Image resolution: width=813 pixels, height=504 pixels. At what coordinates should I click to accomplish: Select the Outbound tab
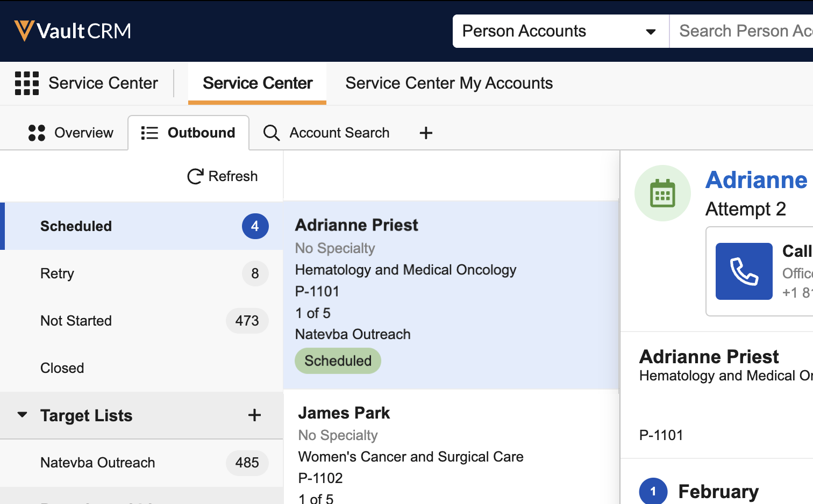(189, 133)
